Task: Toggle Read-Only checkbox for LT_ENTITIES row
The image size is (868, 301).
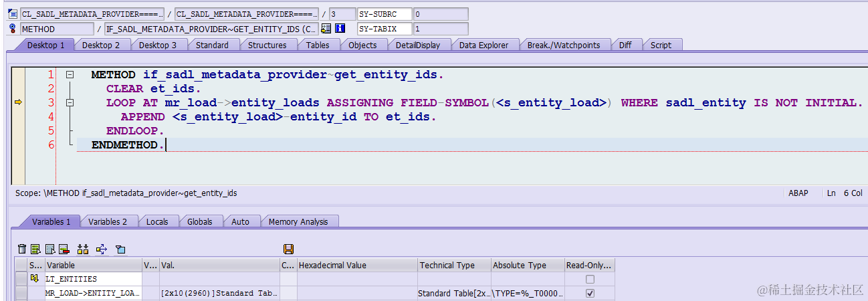Action: click(x=590, y=279)
